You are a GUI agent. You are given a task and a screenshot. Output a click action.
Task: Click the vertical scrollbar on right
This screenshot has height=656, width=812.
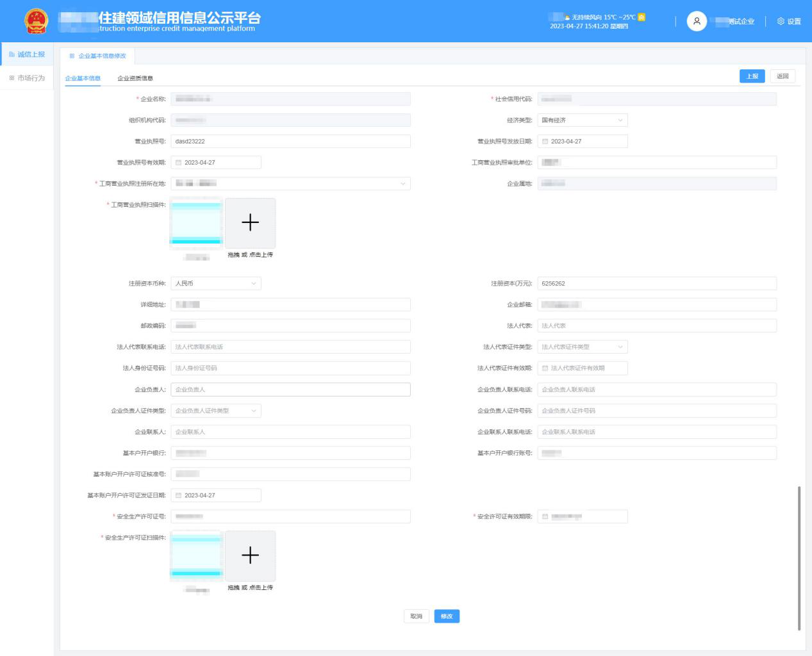[799, 557]
